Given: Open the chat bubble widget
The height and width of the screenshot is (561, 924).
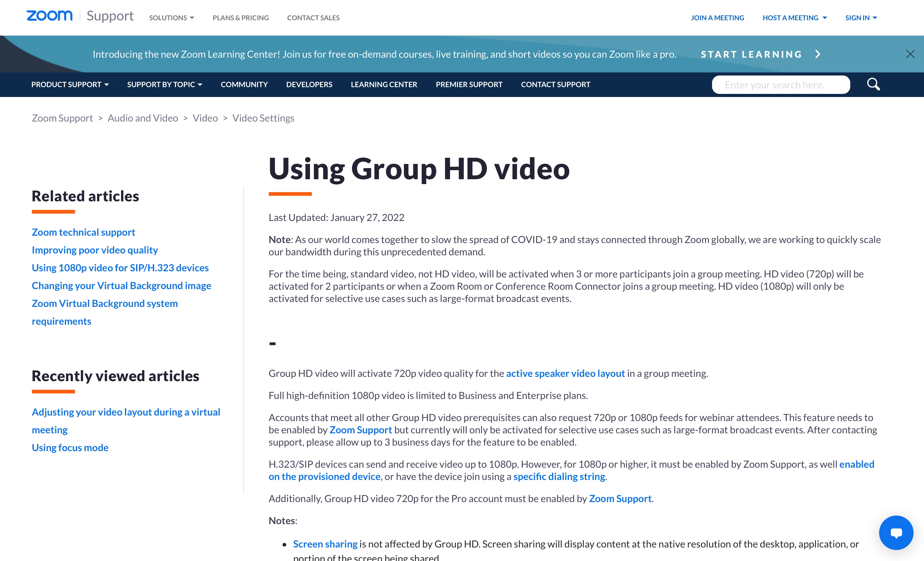Looking at the screenshot, I should coord(896,532).
